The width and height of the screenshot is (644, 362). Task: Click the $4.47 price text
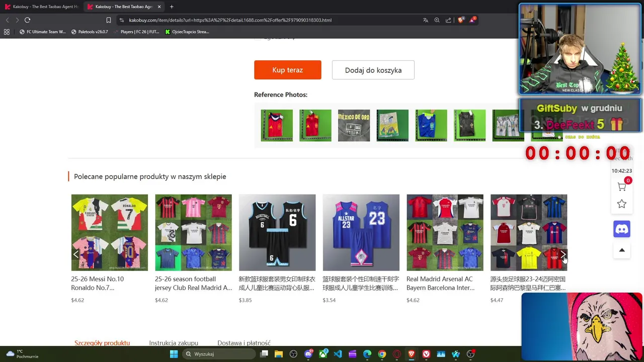pos(497,300)
